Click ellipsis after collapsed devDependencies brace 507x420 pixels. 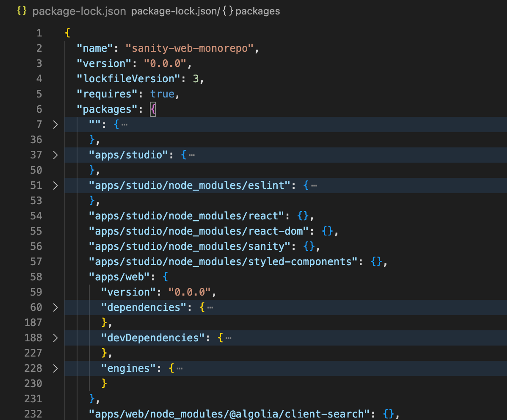[228, 338]
